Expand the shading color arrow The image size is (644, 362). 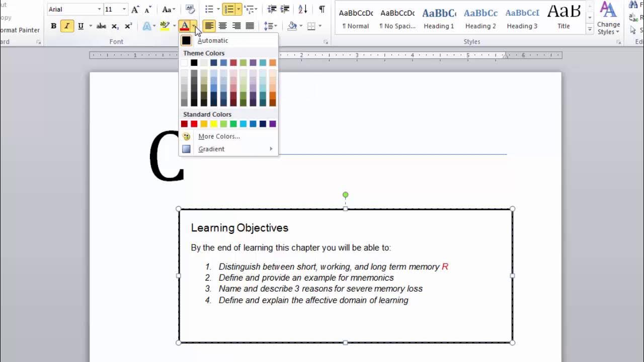coord(301,26)
